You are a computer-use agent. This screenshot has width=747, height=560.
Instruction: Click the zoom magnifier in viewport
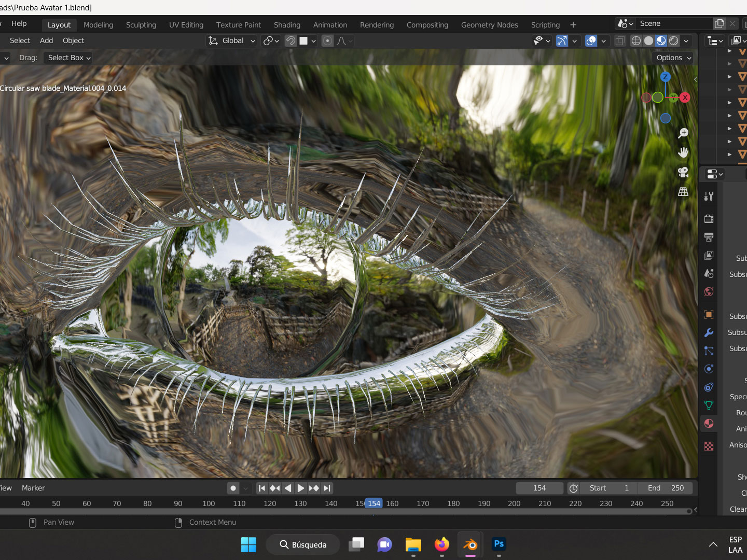(x=683, y=133)
